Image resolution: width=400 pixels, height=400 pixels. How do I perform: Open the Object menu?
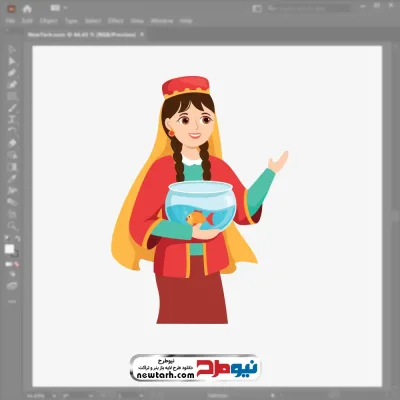[x=49, y=21]
